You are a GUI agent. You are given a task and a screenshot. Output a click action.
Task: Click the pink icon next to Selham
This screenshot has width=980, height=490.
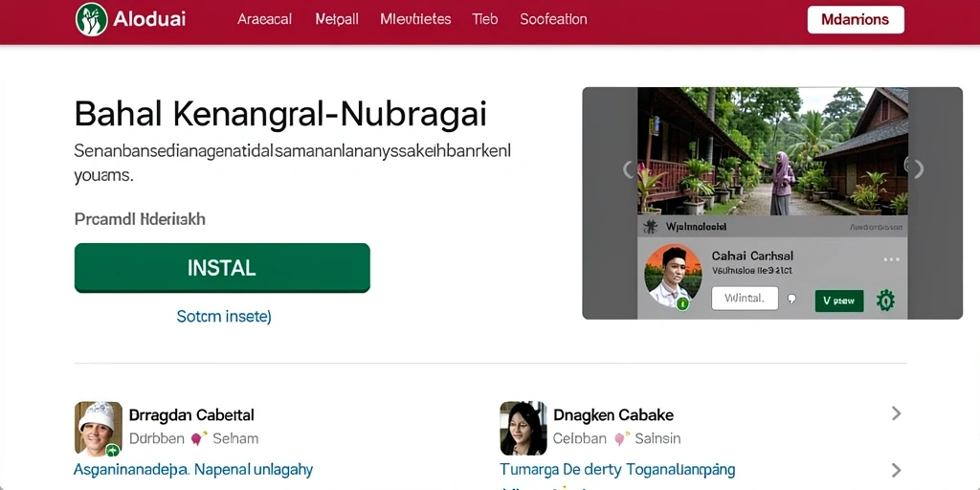(x=199, y=438)
